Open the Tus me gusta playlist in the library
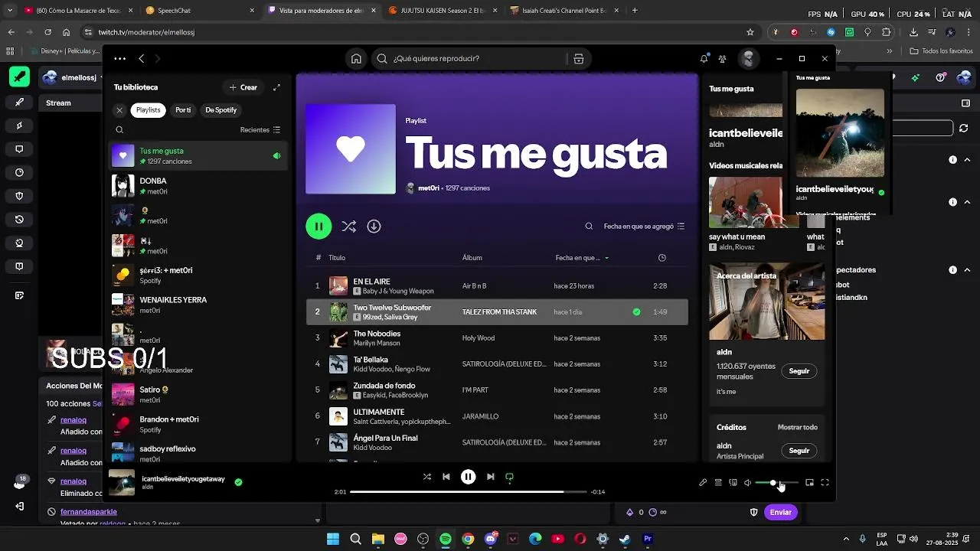 click(198, 156)
